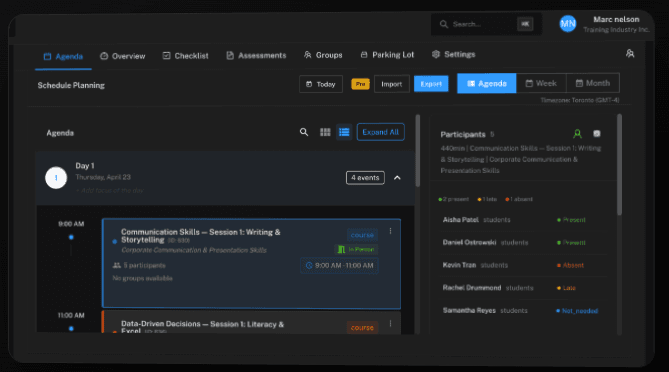Select participant Daniel Ostrowski

469,242
